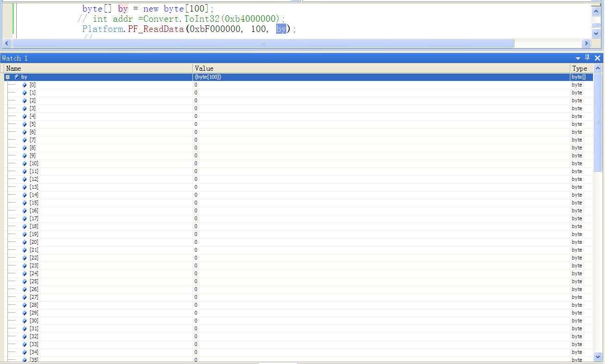The height and width of the screenshot is (364, 605).
Task: Click the Type column header
Action: 581,68
